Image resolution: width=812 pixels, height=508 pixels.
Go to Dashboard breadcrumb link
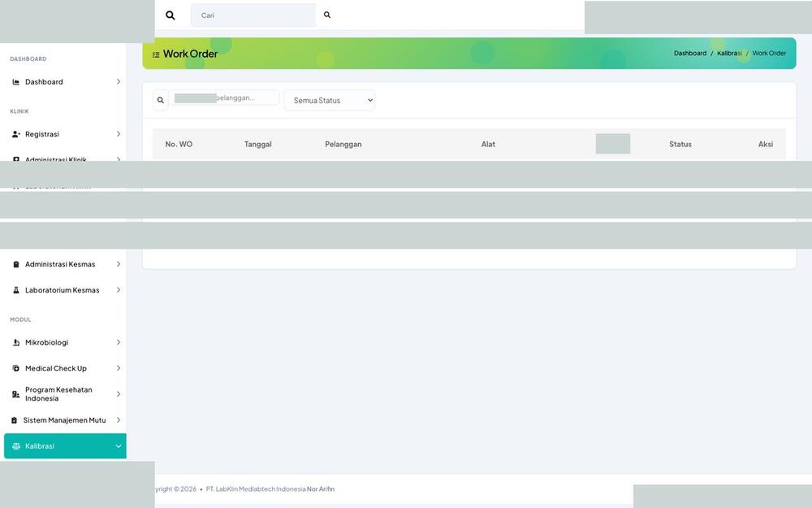689,54
